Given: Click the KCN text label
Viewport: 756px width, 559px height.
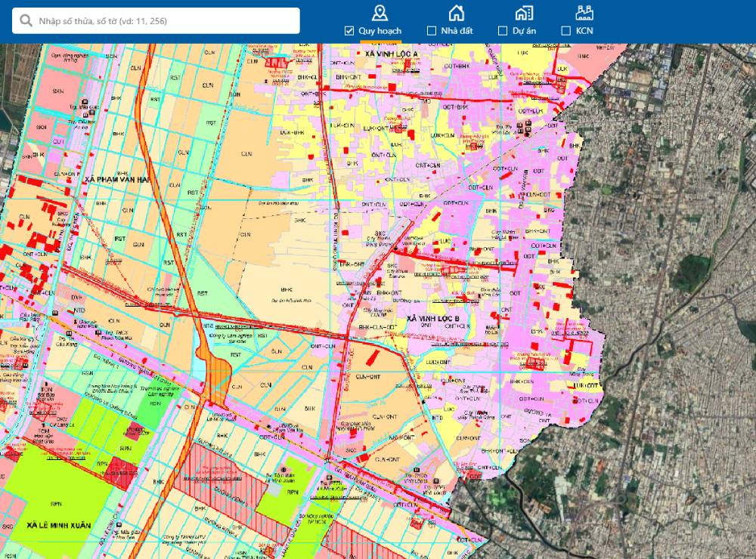Looking at the screenshot, I should click(584, 31).
